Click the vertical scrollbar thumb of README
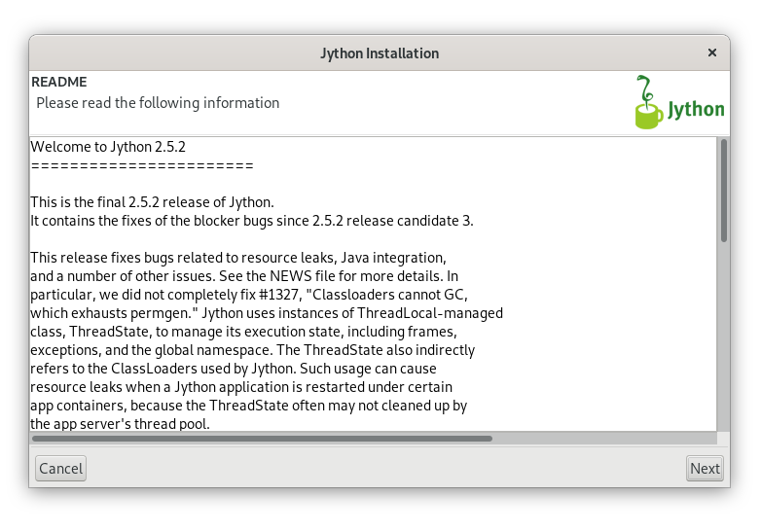 point(724,190)
